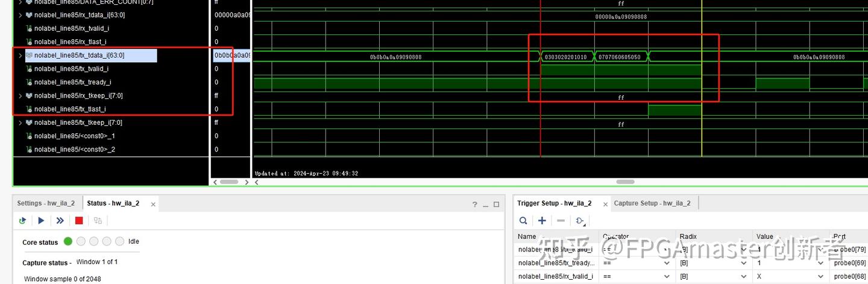The image size is (868, 284).
Task: Select the tx_tlast_i signal row
Action: click(x=112, y=109)
